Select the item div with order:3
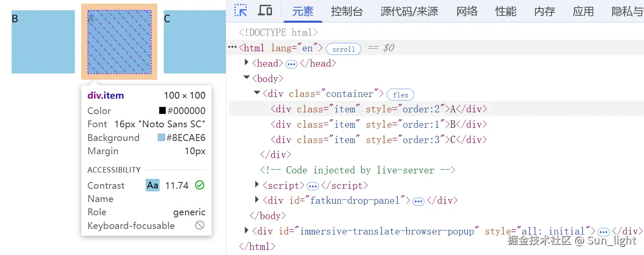The image size is (644, 255). [x=378, y=140]
